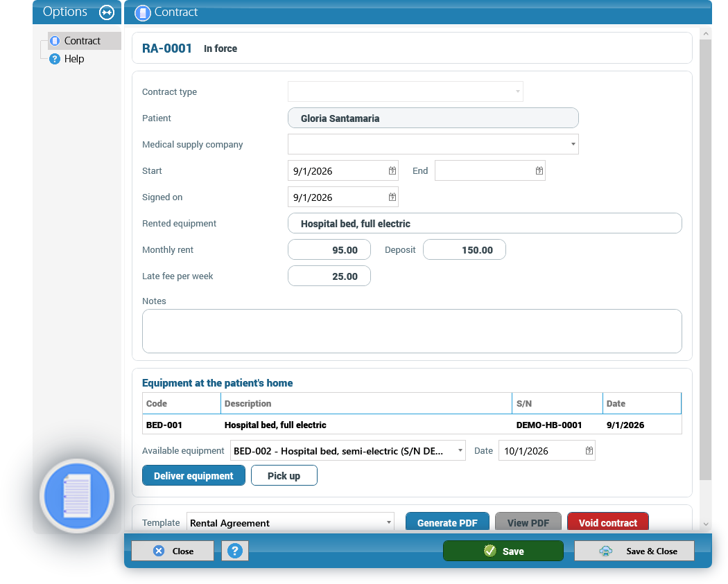Screen dimensions: 728x584
Task: Click the RA-0001 contract number
Action: tap(166, 48)
